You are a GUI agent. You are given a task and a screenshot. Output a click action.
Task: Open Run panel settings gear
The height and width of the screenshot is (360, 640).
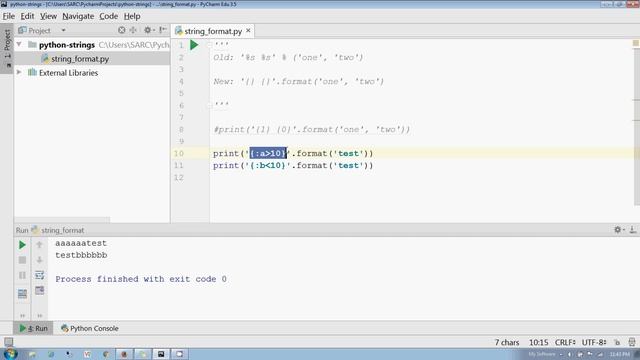point(618,230)
